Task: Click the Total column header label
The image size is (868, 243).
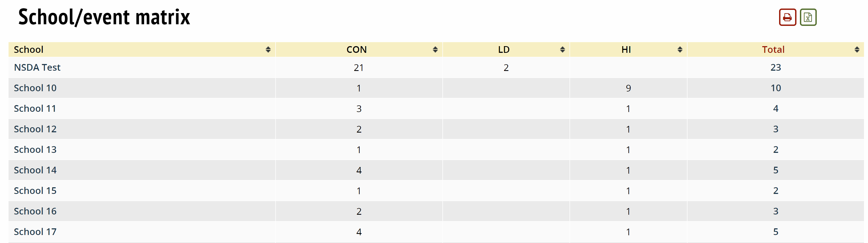Action: point(773,50)
